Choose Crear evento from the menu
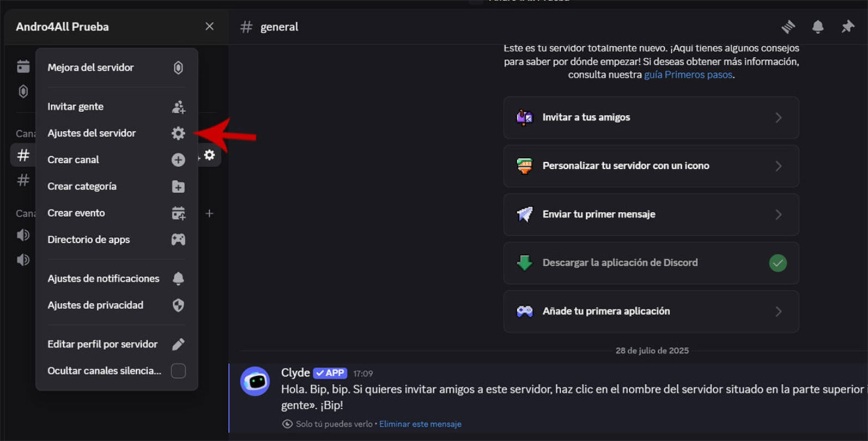The height and width of the screenshot is (441, 868). (x=117, y=213)
